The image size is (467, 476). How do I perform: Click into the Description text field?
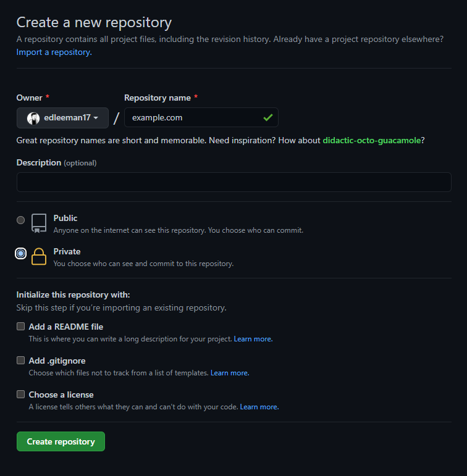[233, 182]
